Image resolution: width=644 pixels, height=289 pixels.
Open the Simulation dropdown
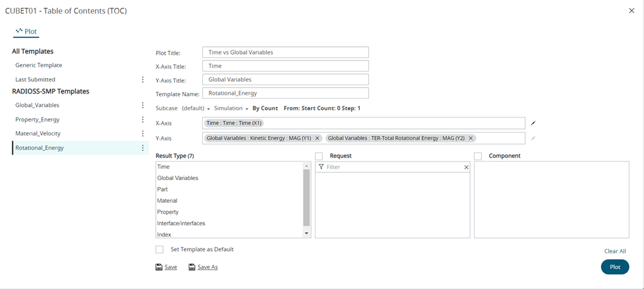pyautogui.click(x=231, y=108)
